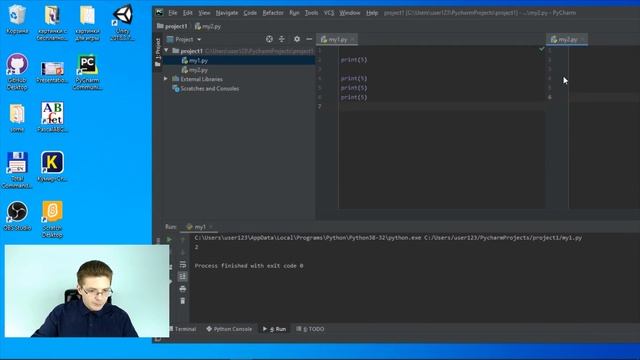Click the locate file target icon in Project panel
Image resolution: width=640 pixels, height=360 pixels.
269,39
